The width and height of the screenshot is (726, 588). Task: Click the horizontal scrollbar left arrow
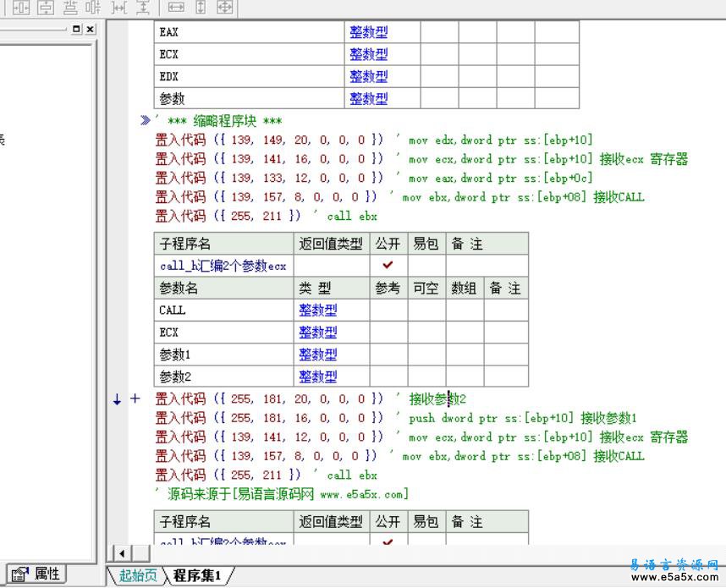pos(122,553)
